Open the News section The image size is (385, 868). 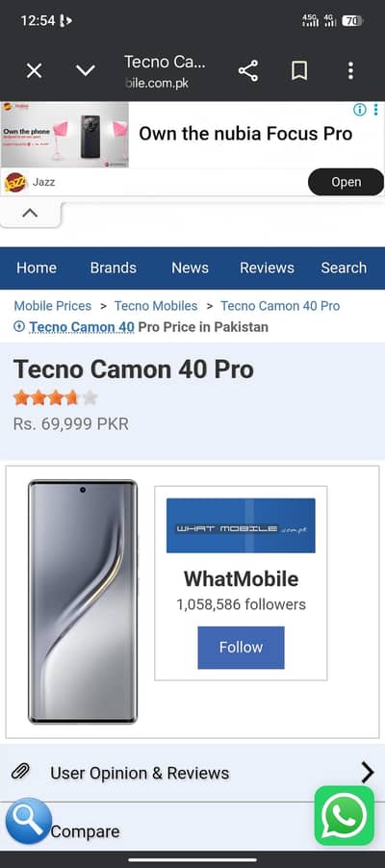pos(190,268)
